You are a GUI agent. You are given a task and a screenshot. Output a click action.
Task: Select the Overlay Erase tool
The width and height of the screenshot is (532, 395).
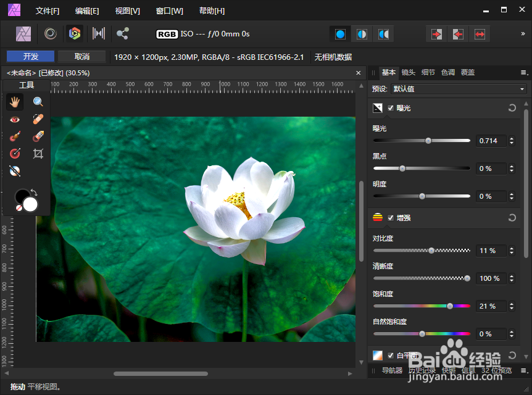[x=38, y=136]
